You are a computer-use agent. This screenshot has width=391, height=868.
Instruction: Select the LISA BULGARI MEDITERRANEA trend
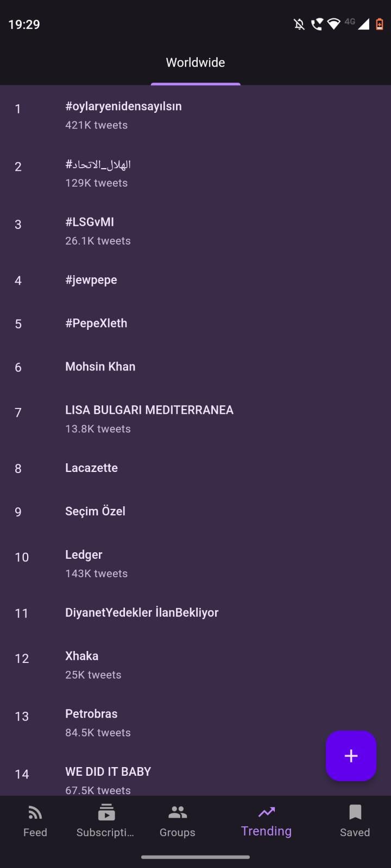point(149,410)
